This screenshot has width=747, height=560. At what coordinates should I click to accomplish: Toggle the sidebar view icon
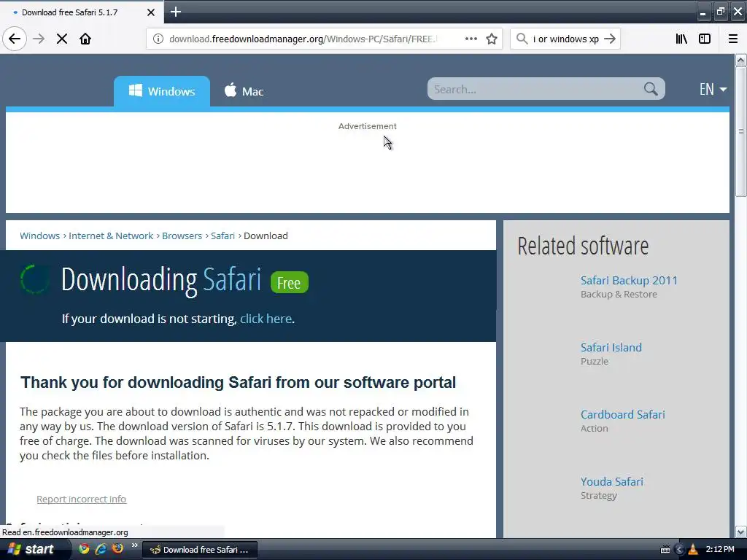pyautogui.click(x=705, y=39)
